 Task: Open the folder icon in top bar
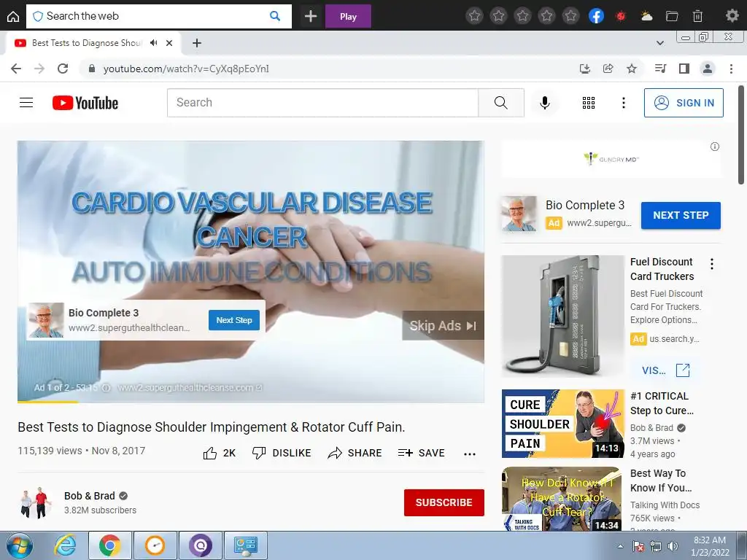pyautogui.click(x=672, y=16)
